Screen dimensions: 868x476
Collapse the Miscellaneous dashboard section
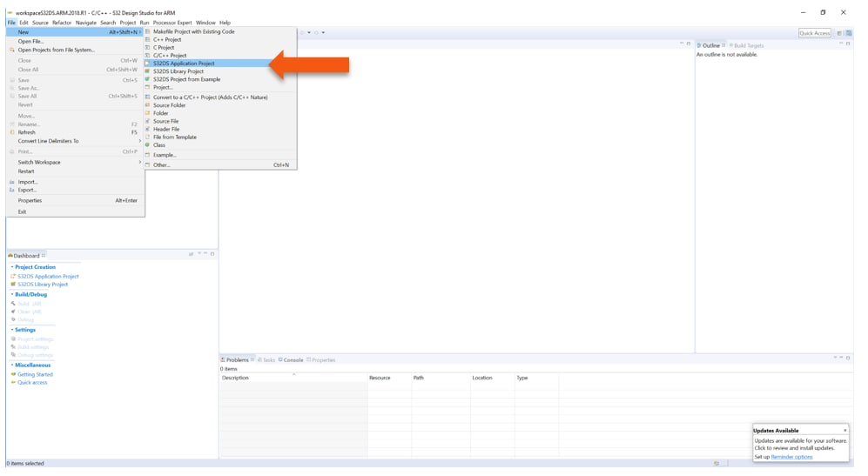(x=12, y=365)
